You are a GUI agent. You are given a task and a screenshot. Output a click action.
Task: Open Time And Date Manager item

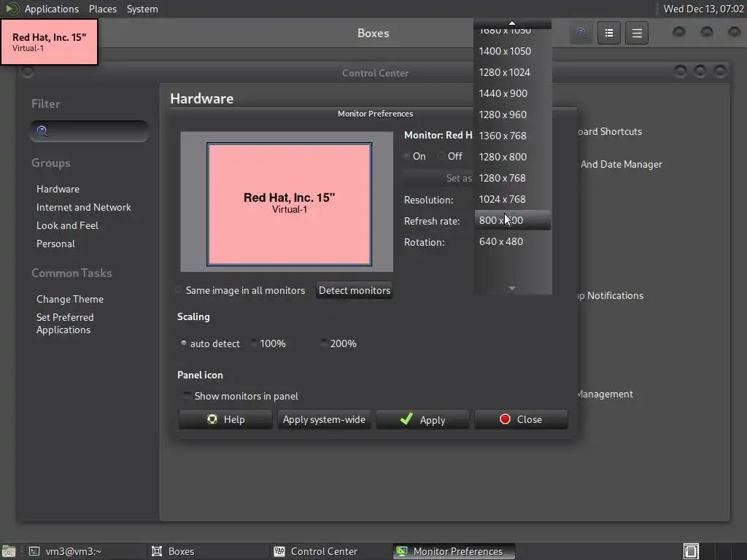pyautogui.click(x=621, y=164)
